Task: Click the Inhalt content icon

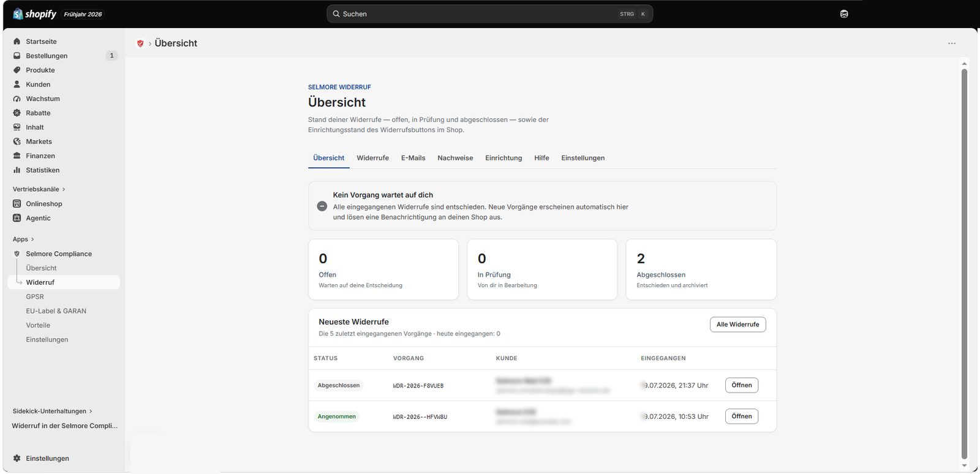Action: click(17, 127)
